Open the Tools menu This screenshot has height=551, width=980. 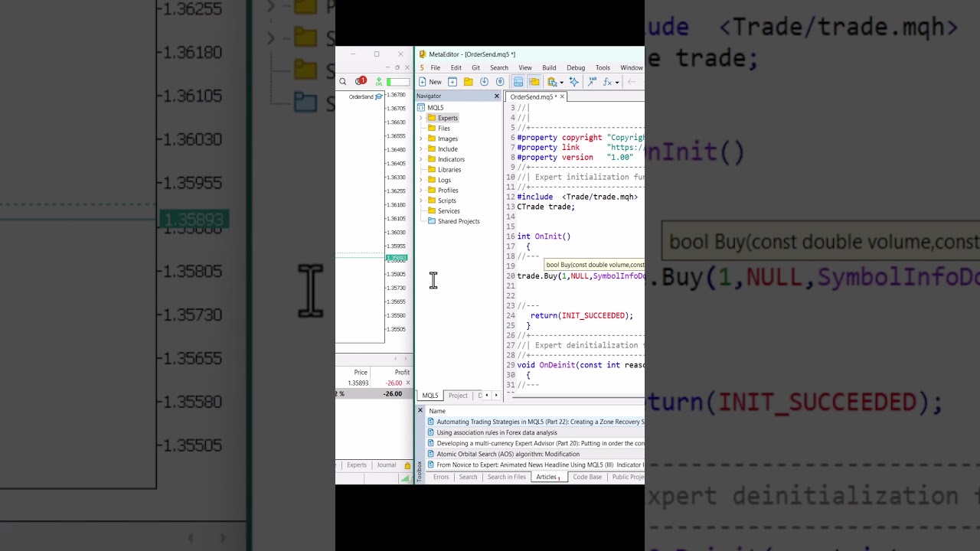603,68
